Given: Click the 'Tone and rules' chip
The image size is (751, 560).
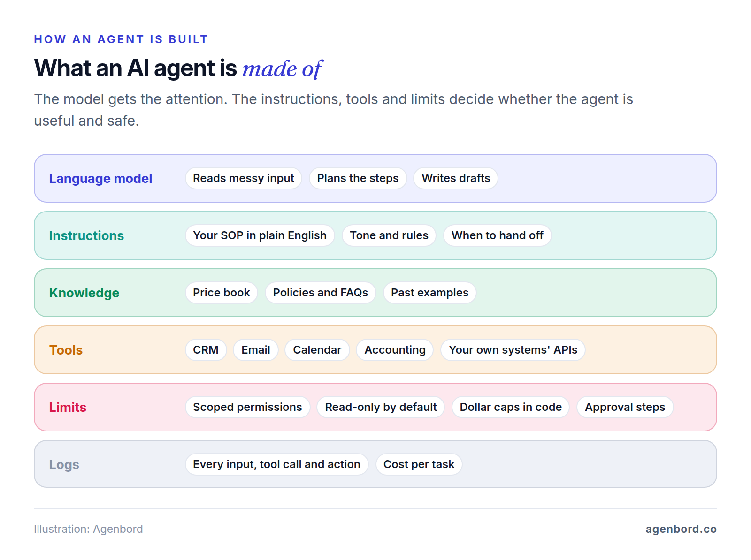Looking at the screenshot, I should pyautogui.click(x=389, y=235).
